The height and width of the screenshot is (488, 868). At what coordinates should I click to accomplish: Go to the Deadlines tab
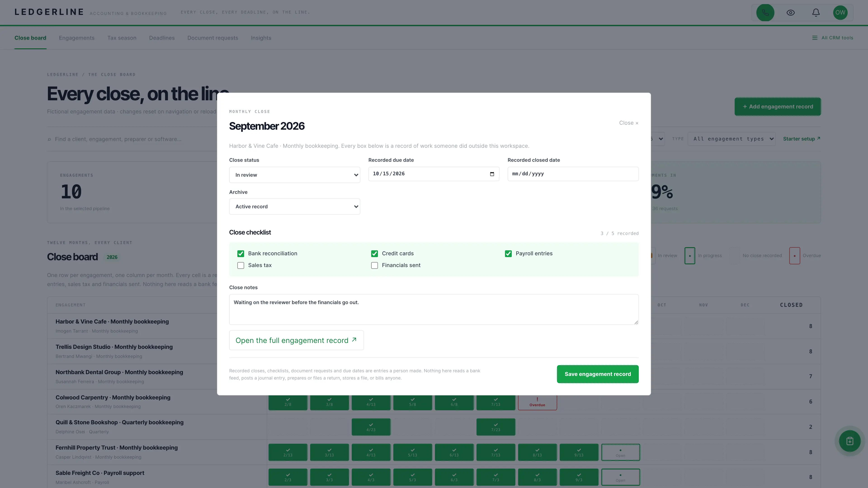click(162, 38)
